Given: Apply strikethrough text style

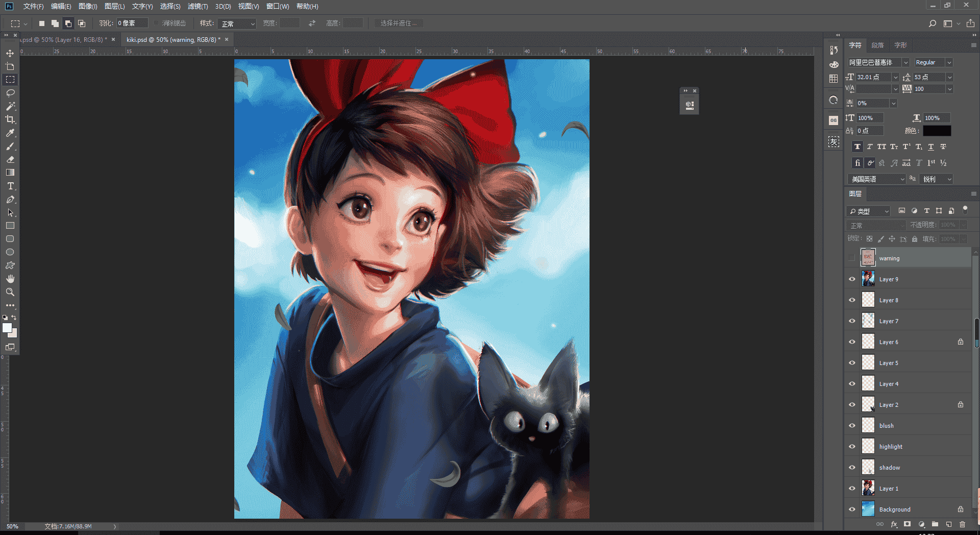Looking at the screenshot, I should coord(943,147).
